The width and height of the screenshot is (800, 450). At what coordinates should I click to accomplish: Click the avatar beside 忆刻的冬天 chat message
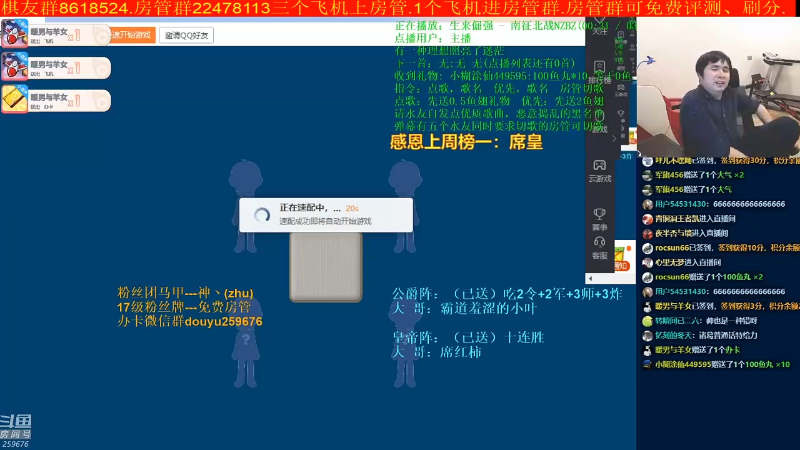[x=647, y=336]
